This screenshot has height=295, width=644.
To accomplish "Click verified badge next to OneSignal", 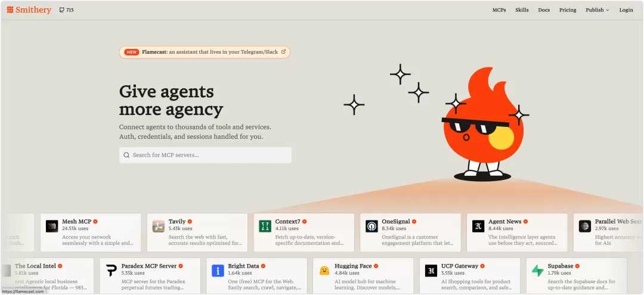I will [414, 222].
